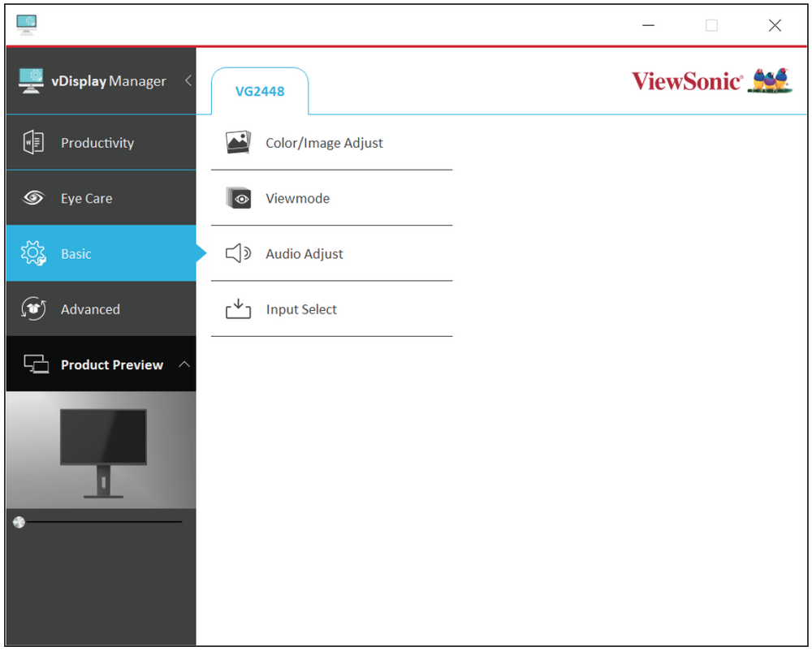812x651 pixels.
Task: Click the Eye Care eye icon
Action: tap(33, 198)
